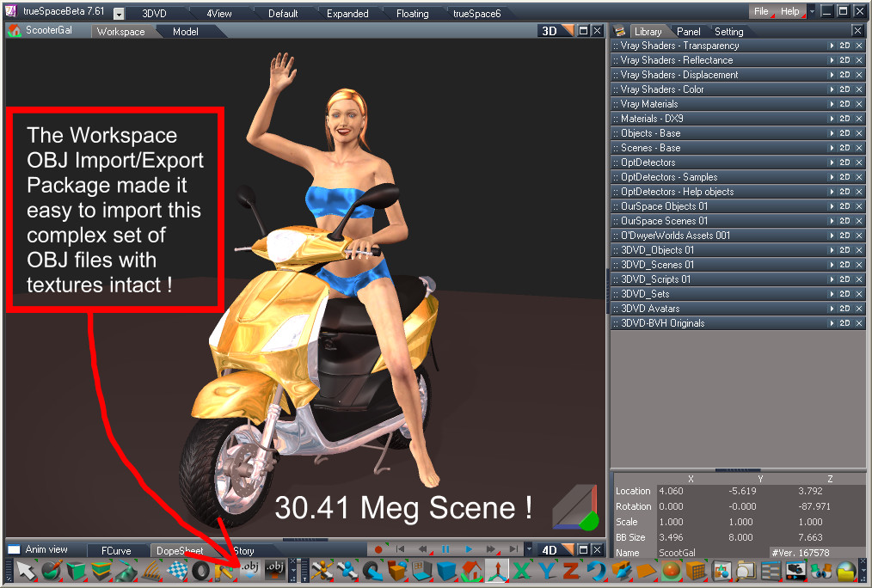Image resolution: width=872 pixels, height=588 pixels.
Task: Click the red house reset view icon
Action: [x=471, y=570]
